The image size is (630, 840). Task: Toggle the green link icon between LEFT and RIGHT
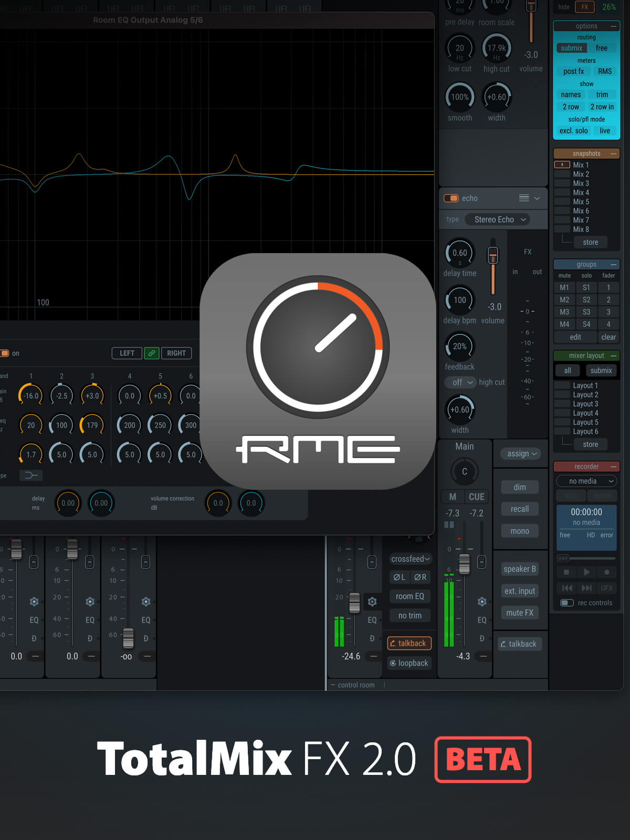click(x=151, y=353)
